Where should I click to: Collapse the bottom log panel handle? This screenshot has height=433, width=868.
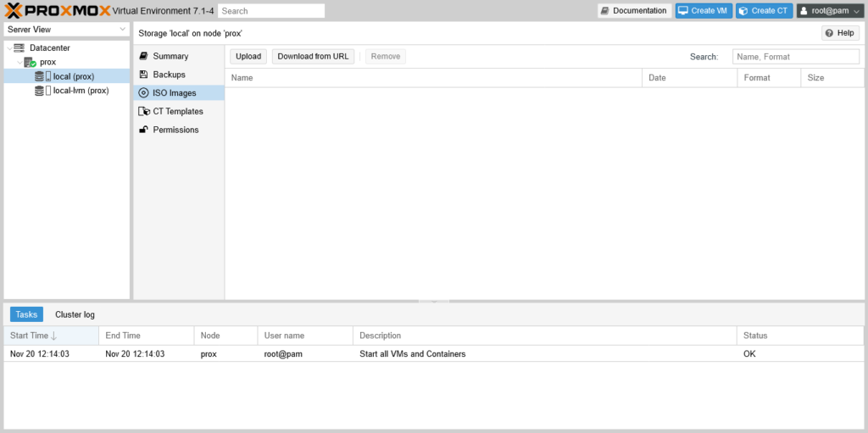point(434,301)
